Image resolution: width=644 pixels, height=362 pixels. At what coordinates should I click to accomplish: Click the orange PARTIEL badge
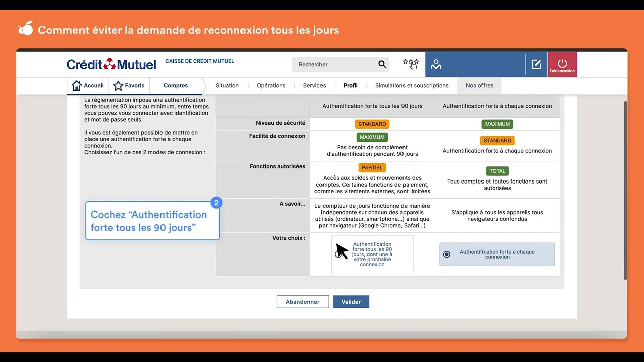[x=372, y=168]
